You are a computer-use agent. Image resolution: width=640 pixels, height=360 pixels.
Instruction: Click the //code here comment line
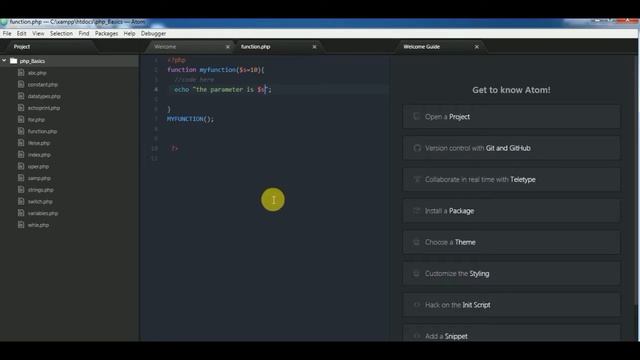194,80
